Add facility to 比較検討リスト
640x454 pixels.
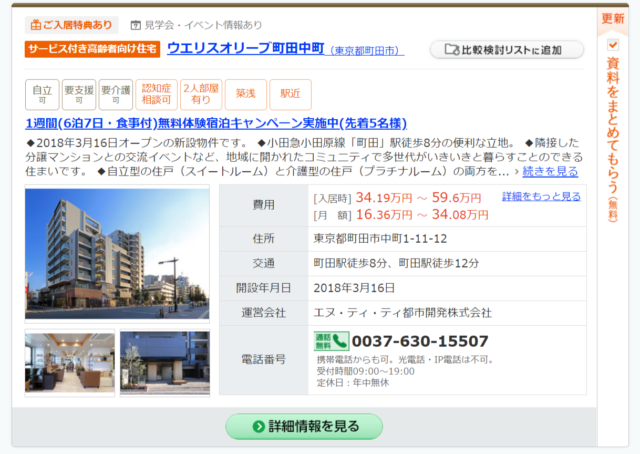click(x=507, y=50)
